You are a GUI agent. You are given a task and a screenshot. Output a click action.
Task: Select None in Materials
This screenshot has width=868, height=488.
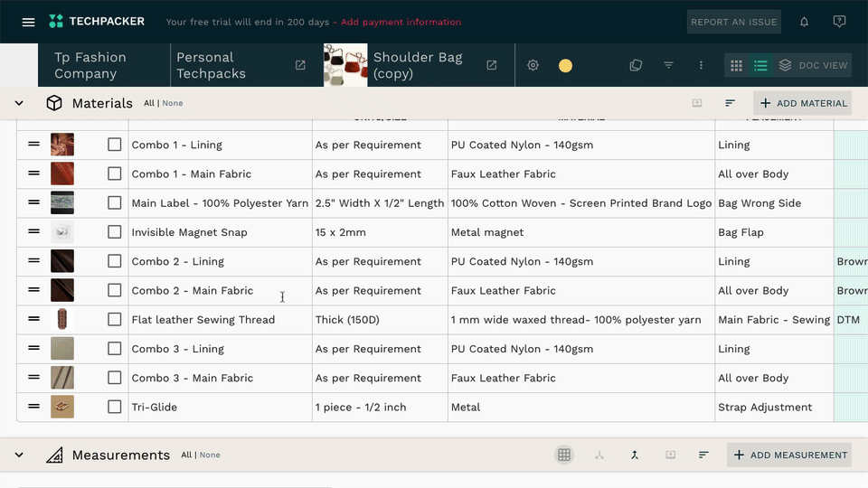tap(172, 103)
